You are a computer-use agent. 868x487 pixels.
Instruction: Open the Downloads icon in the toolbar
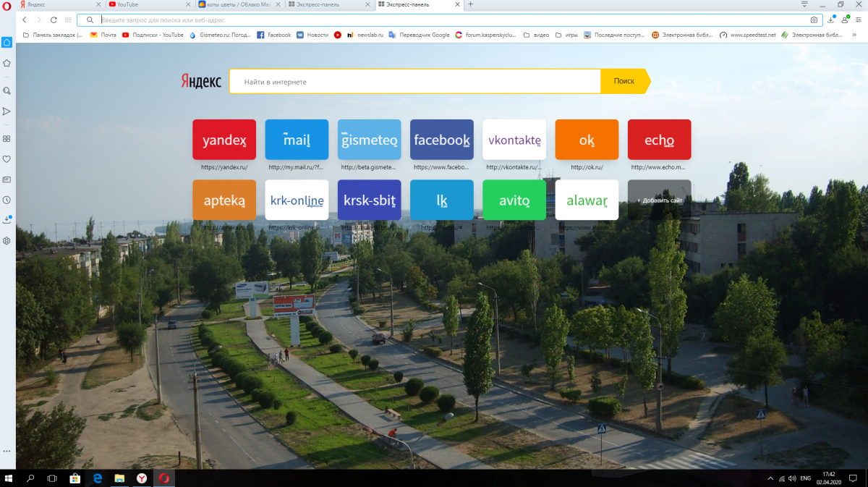[x=830, y=20]
